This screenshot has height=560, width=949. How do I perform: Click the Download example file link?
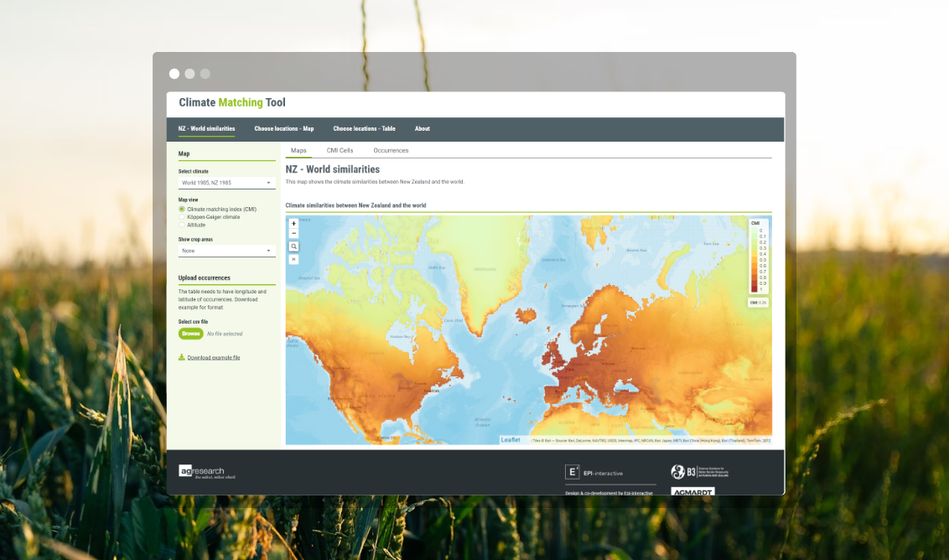[x=214, y=358]
